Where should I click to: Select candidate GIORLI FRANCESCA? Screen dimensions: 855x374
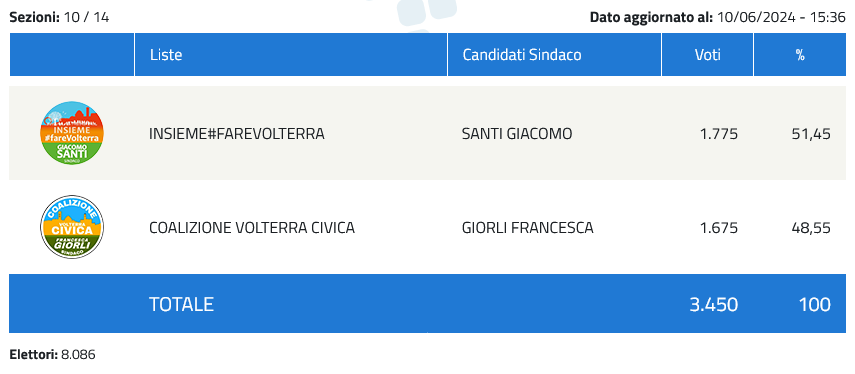pyautogui.click(x=527, y=227)
